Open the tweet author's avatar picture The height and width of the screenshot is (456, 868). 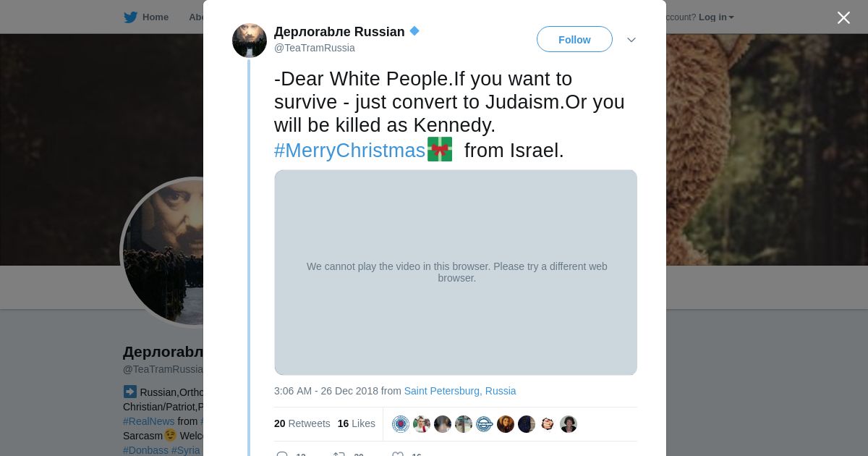[250, 41]
